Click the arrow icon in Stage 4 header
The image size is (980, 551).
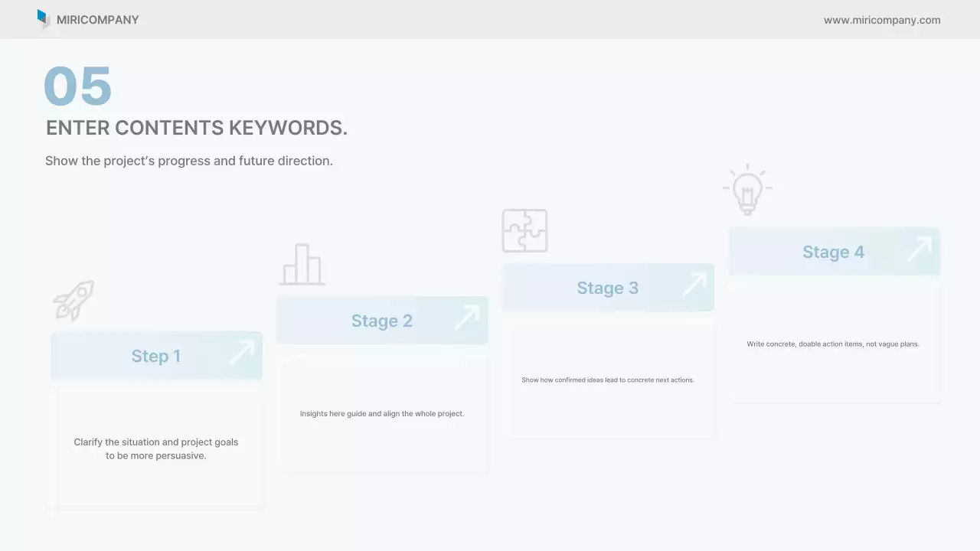[920, 249]
